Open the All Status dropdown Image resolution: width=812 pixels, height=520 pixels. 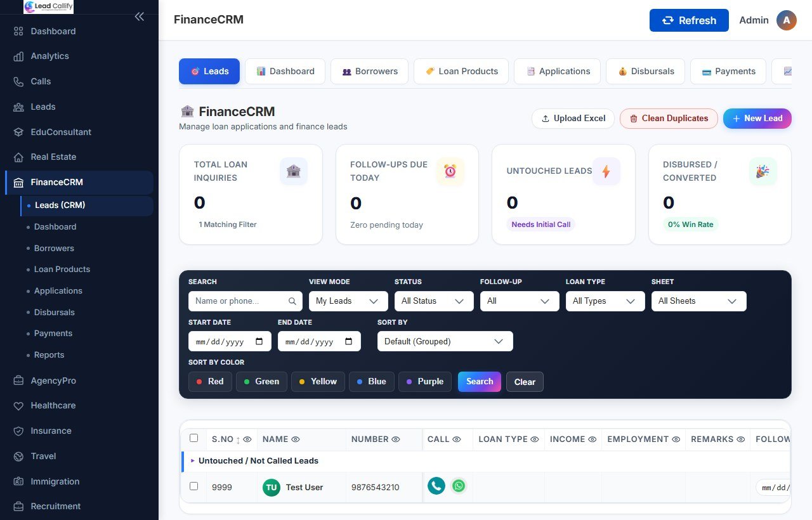(434, 301)
